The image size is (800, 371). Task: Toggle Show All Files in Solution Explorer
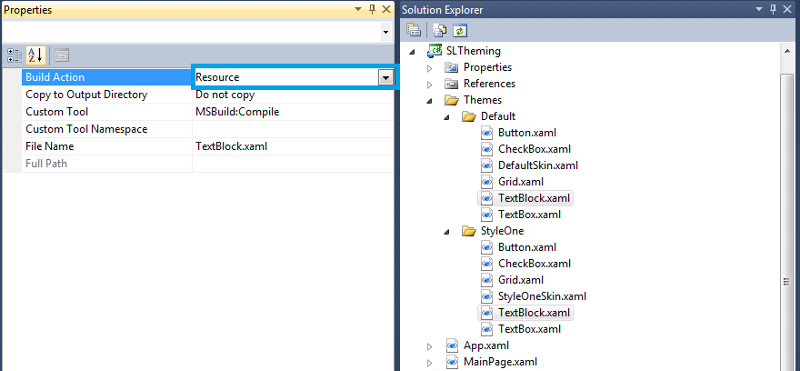pos(439,30)
